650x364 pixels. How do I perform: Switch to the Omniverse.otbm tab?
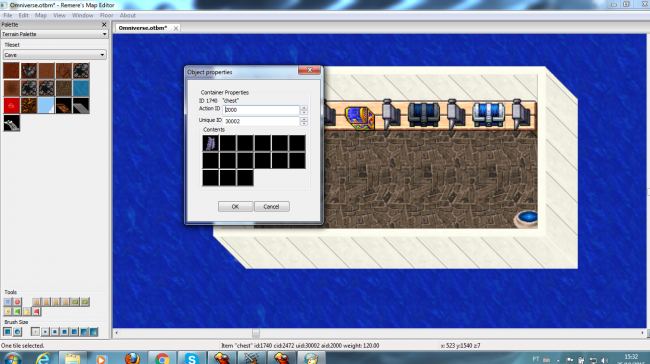click(x=143, y=28)
